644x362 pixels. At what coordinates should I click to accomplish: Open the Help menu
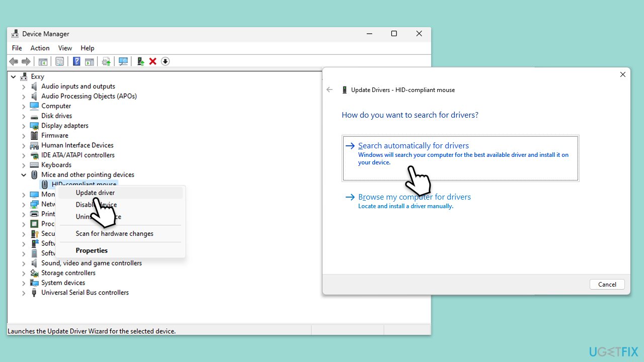click(x=88, y=48)
